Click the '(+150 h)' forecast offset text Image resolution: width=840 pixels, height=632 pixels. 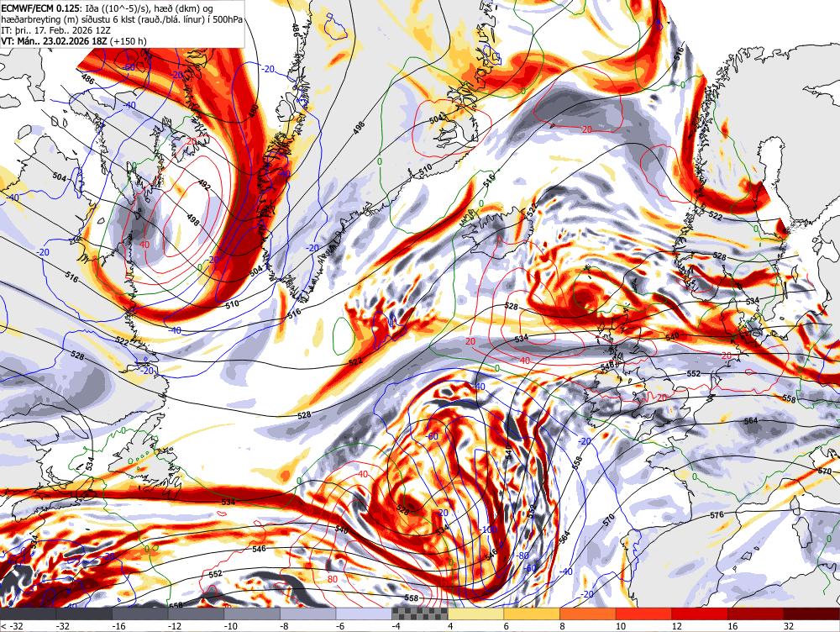pyautogui.click(x=129, y=40)
